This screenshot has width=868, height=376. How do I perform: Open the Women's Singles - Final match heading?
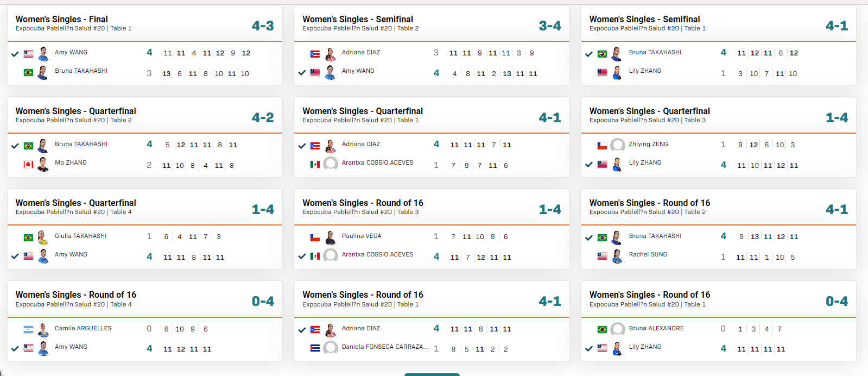tap(61, 19)
